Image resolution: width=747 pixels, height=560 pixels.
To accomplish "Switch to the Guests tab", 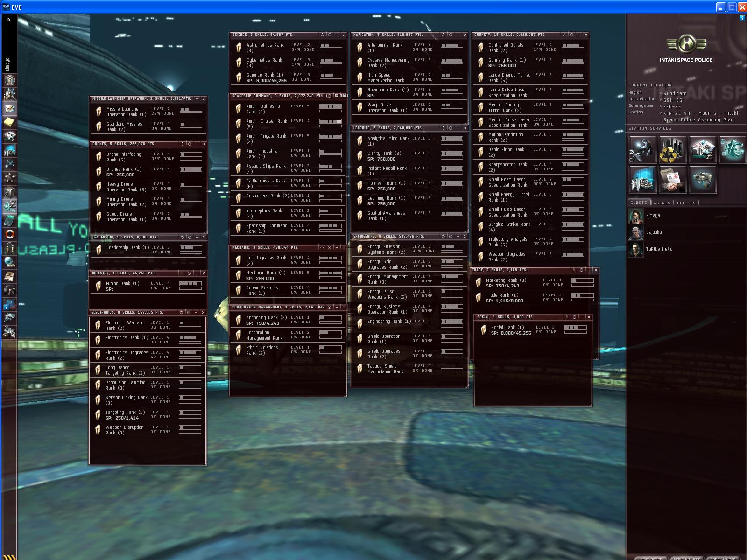I will [x=639, y=203].
